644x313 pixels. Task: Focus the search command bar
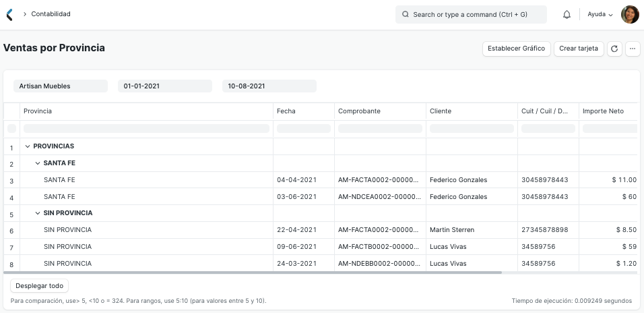tap(471, 14)
